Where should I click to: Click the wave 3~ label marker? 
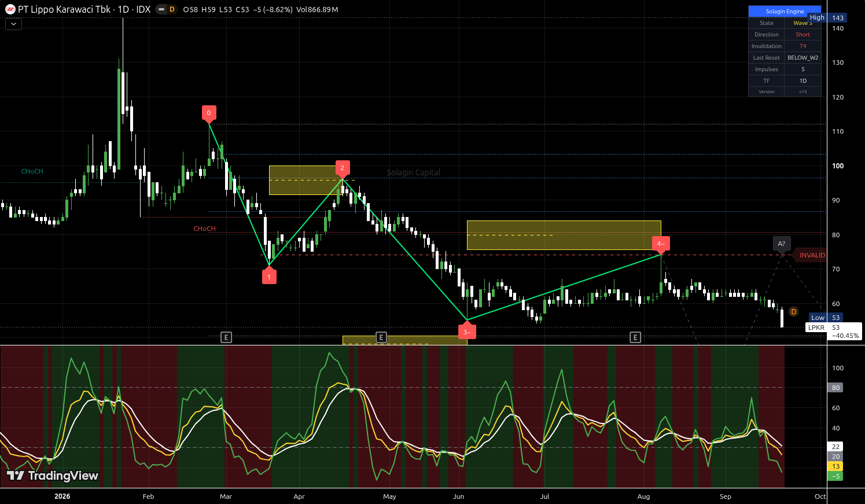[467, 331]
